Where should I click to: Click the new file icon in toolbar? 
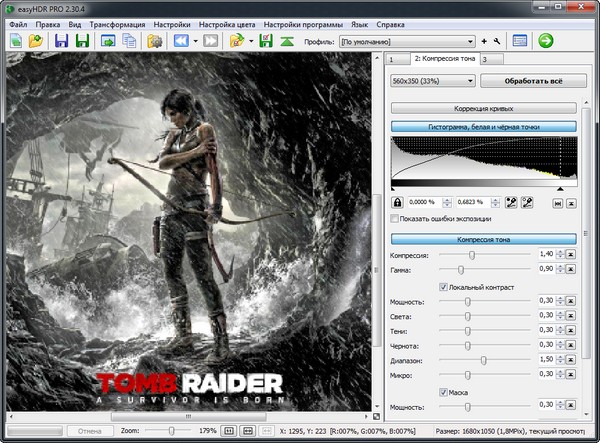[x=18, y=41]
